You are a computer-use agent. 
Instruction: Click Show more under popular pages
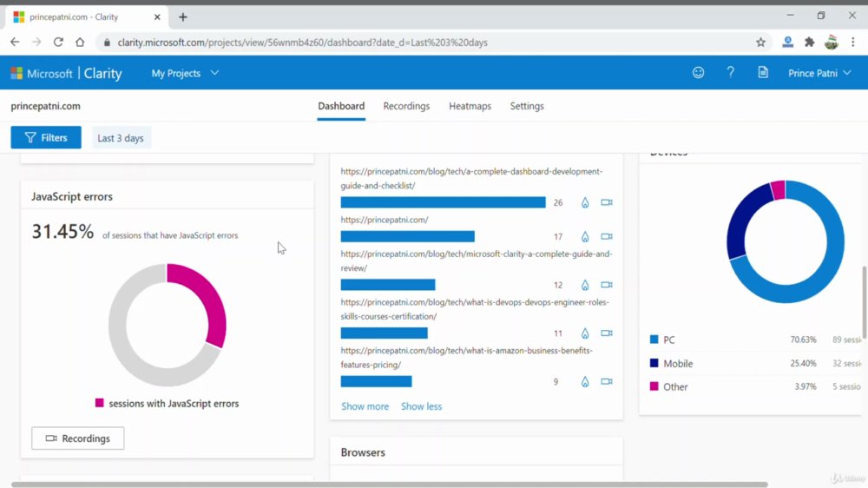click(365, 406)
